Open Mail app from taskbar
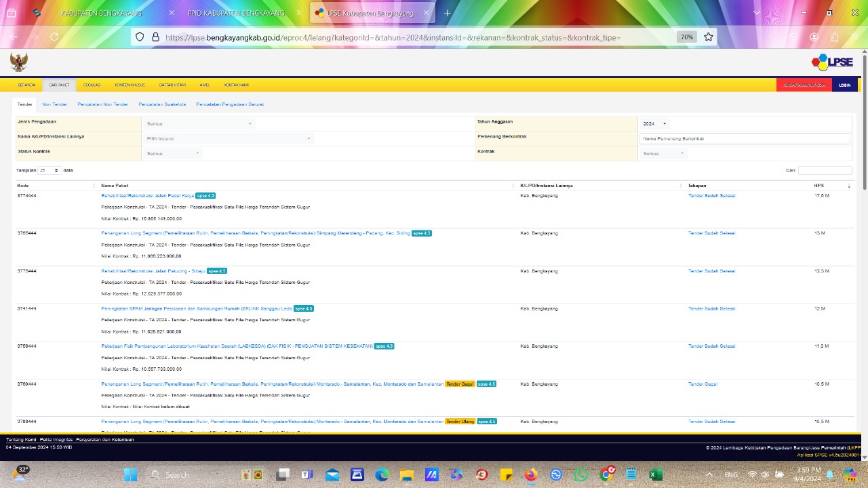Screen dimensions: 868x488 point(332,474)
